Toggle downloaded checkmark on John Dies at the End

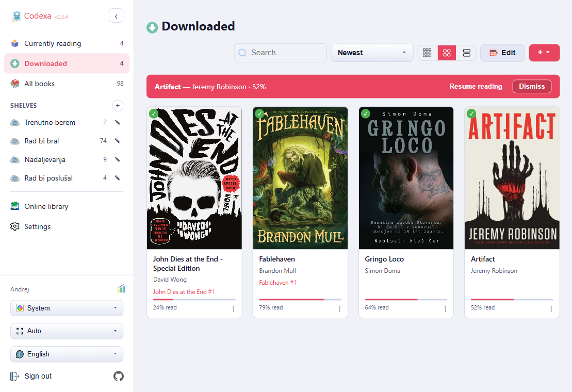point(154,113)
